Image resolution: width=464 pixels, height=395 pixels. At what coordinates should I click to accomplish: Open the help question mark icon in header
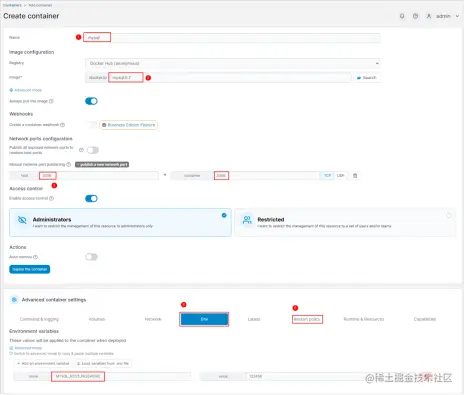[415, 16]
